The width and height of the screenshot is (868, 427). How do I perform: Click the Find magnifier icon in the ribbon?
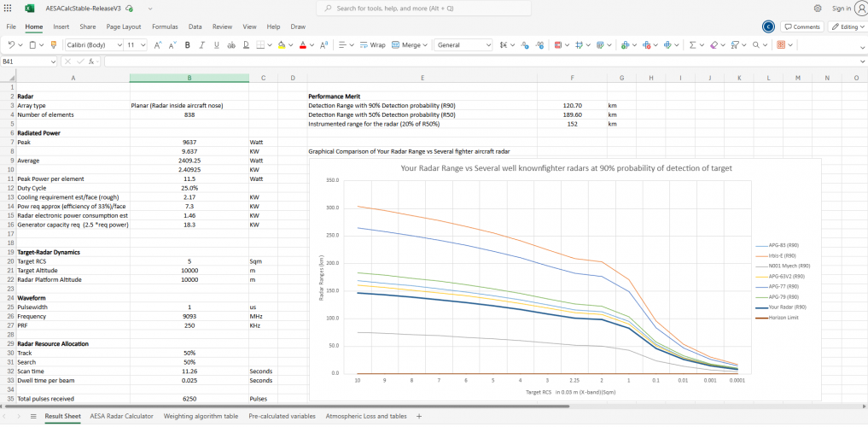pos(756,45)
